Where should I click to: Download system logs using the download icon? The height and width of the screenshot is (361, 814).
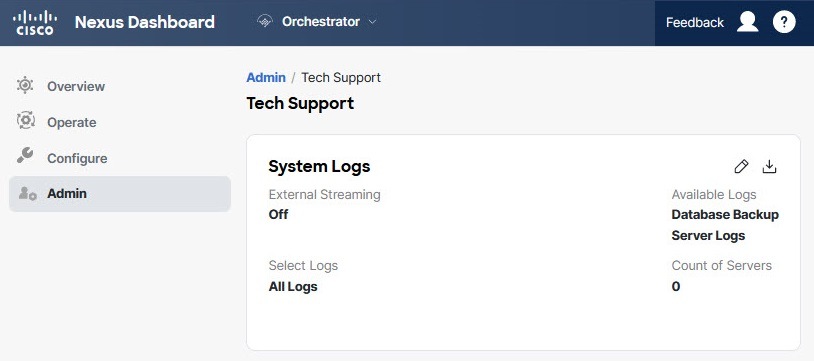click(769, 167)
